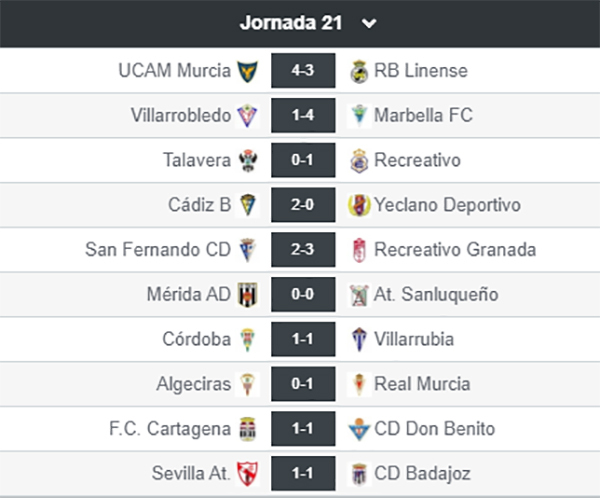This screenshot has height=498, width=600.
Task: Click the UCAM Murcia club crest
Action: (247, 71)
